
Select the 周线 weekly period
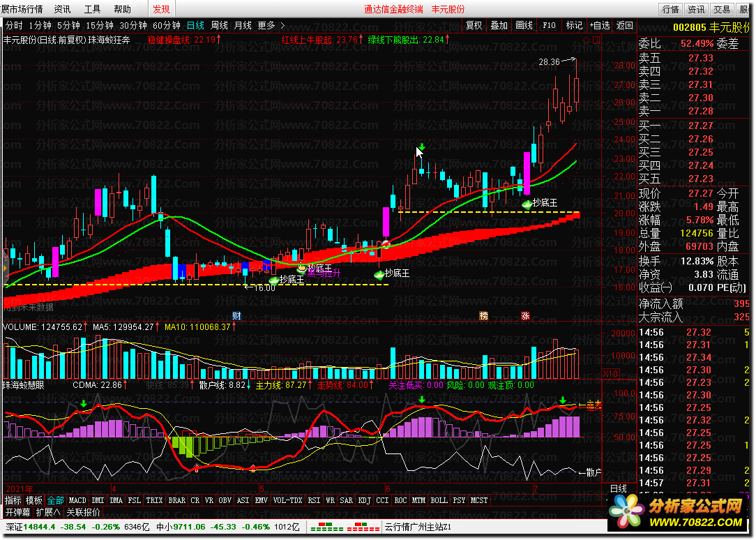pos(220,25)
